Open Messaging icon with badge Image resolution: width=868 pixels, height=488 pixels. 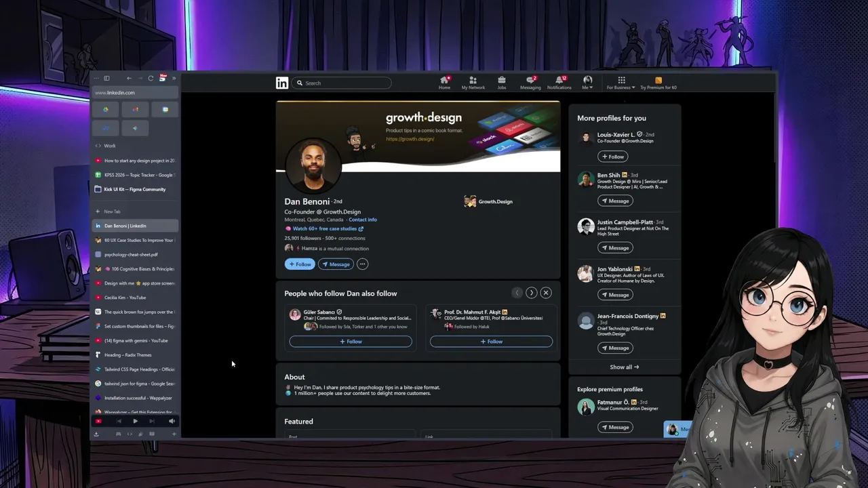point(530,80)
